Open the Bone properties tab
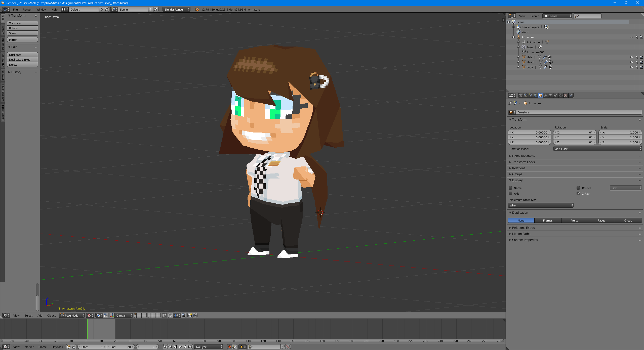 point(556,95)
